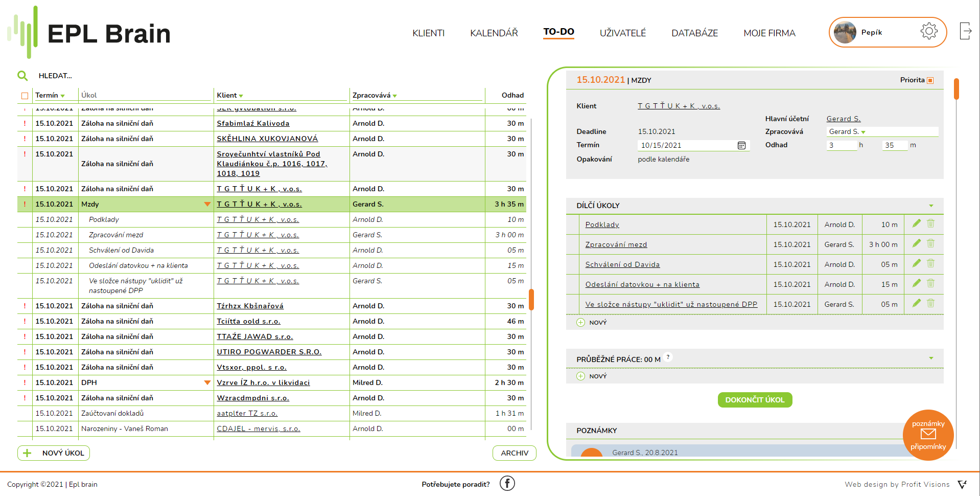Click the Dokončit úkol button
The height and width of the screenshot is (496, 980).
tap(755, 400)
